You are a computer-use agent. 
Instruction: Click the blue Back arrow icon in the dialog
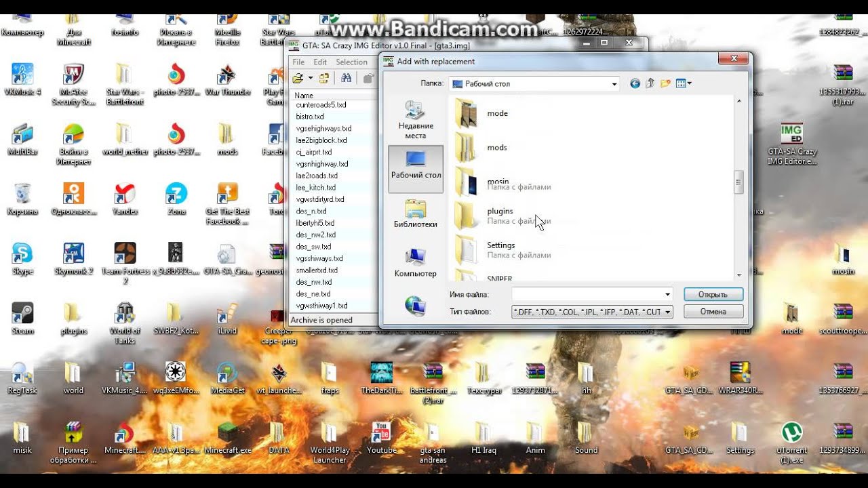(x=635, y=83)
